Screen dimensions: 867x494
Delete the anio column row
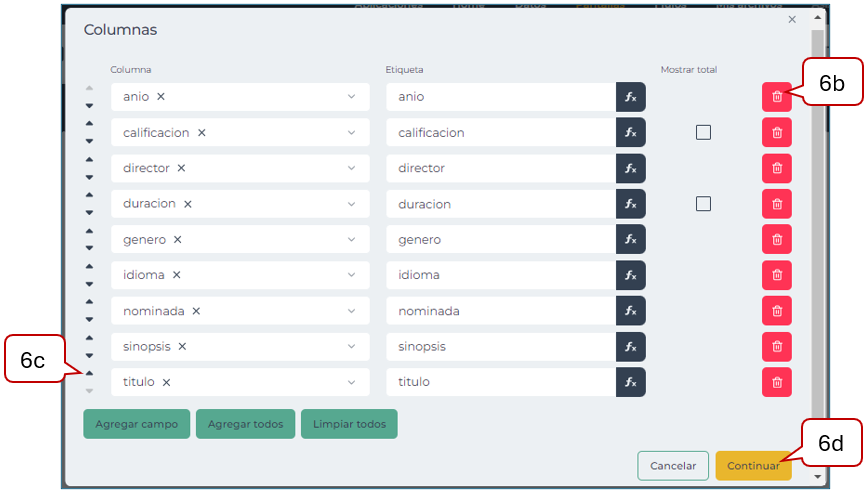(776, 97)
